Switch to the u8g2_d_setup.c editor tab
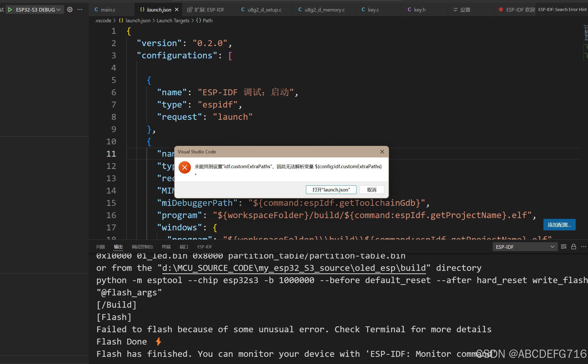588x364 pixels. coord(264,9)
